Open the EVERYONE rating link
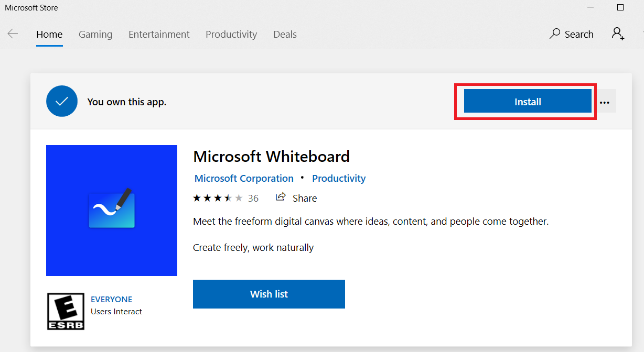The height and width of the screenshot is (352, 644). tap(111, 299)
